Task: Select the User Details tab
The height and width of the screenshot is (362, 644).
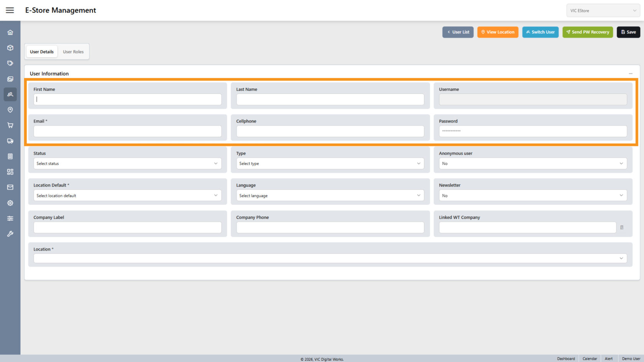Action: [42, 52]
